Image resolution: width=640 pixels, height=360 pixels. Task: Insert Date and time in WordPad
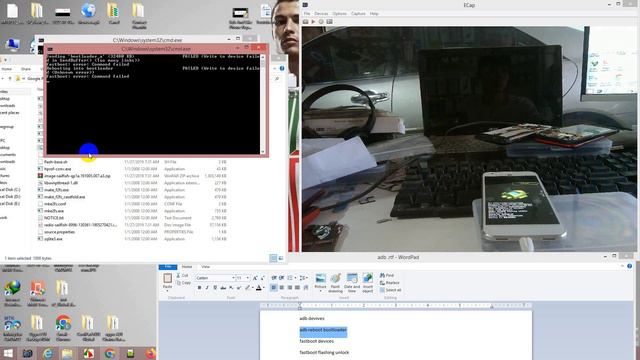coord(352,282)
